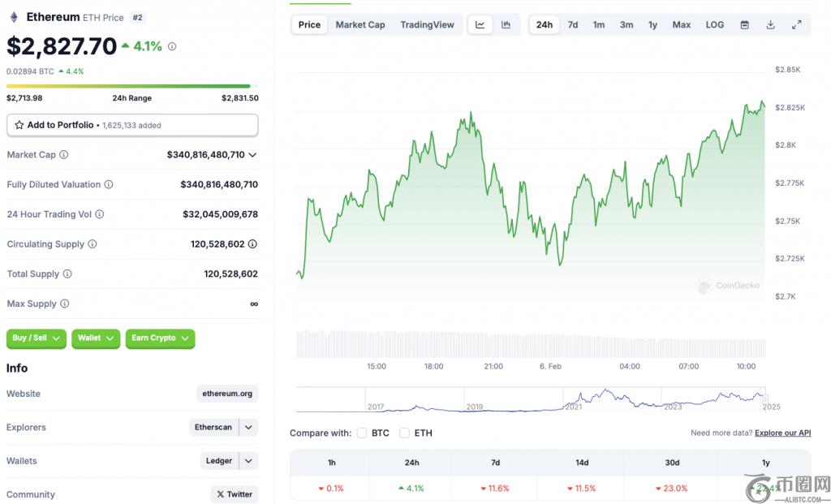Click the first $340,816,480,710 value in Market Cap row
This screenshot has width=831, height=504.
[205, 155]
